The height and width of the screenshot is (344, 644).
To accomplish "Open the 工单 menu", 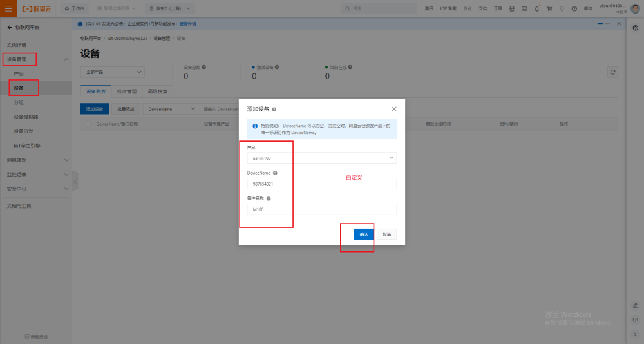I will pyautogui.click(x=498, y=8).
